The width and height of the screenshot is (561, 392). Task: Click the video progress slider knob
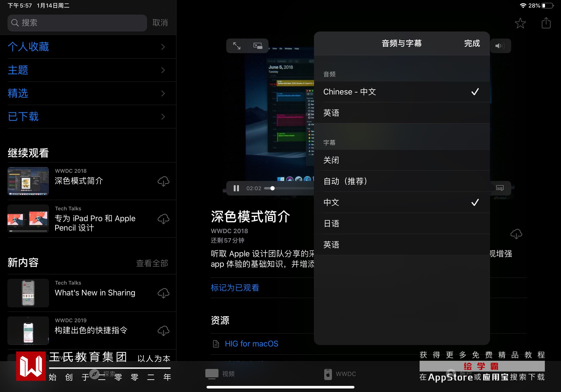click(273, 188)
